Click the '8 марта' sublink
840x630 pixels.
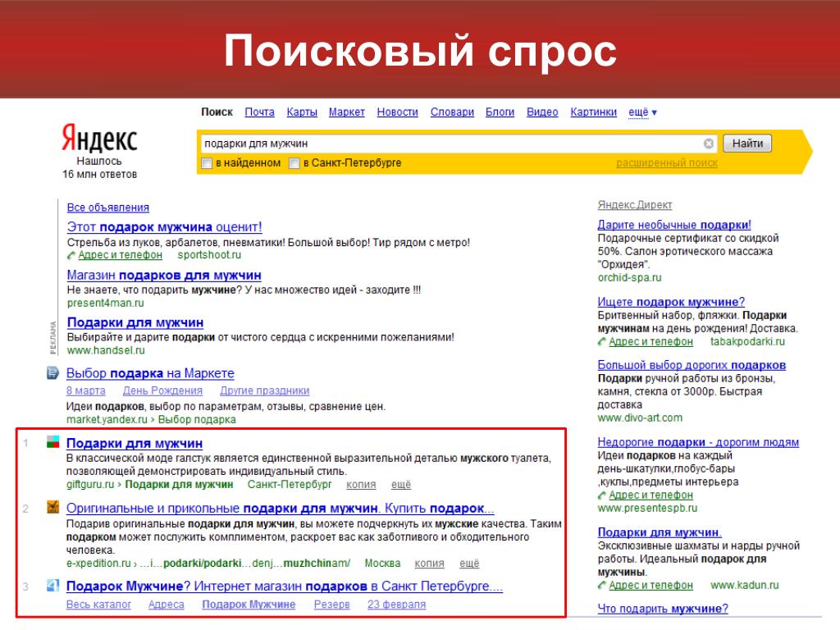click(x=85, y=390)
